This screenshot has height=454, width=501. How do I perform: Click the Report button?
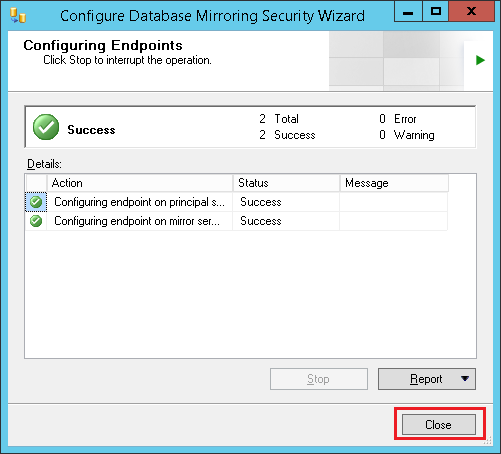click(x=427, y=379)
